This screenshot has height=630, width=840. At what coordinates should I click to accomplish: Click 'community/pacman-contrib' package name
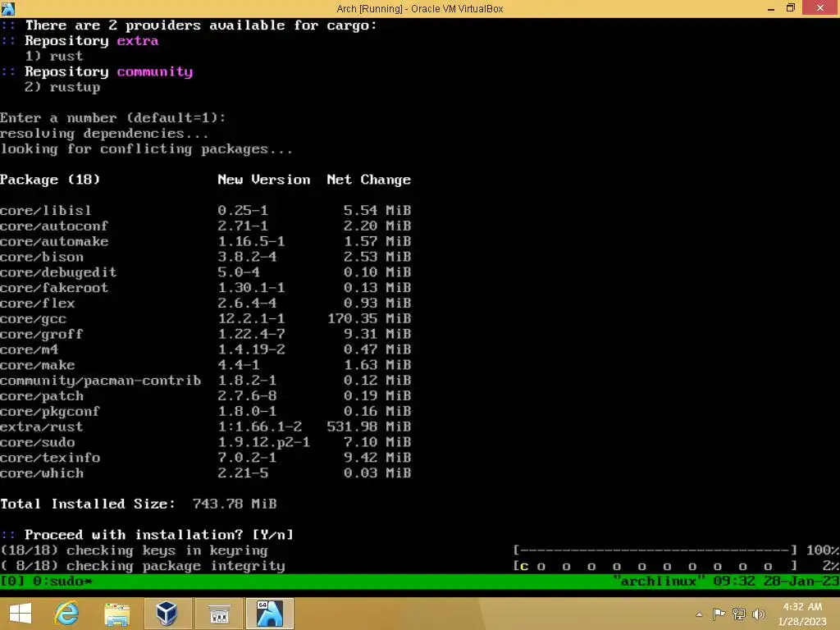(100, 381)
